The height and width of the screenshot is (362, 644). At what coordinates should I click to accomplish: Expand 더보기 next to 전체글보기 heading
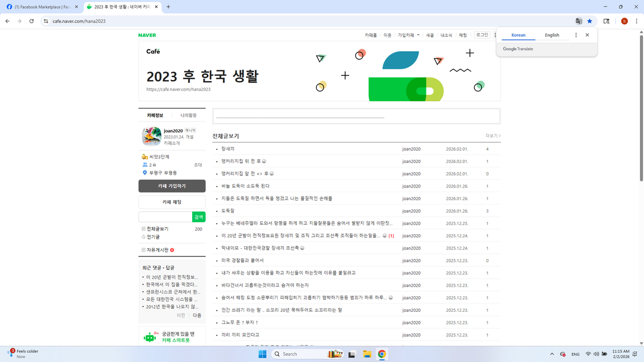point(493,136)
